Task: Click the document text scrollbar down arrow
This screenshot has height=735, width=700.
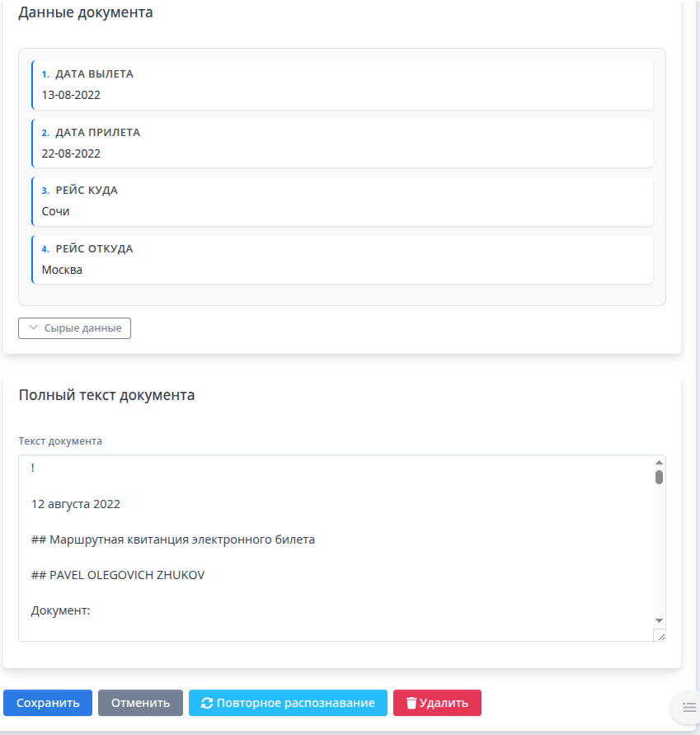Action: 659,620
